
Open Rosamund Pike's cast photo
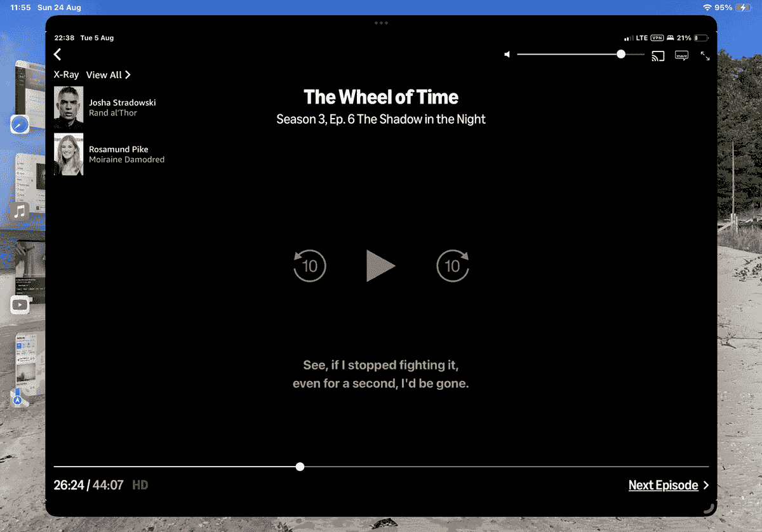click(x=69, y=154)
